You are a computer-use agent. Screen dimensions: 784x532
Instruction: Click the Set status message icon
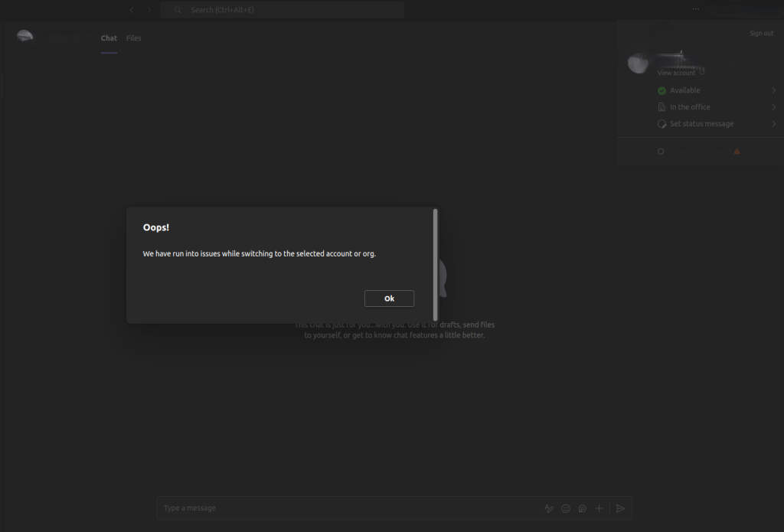(x=661, y=124)
